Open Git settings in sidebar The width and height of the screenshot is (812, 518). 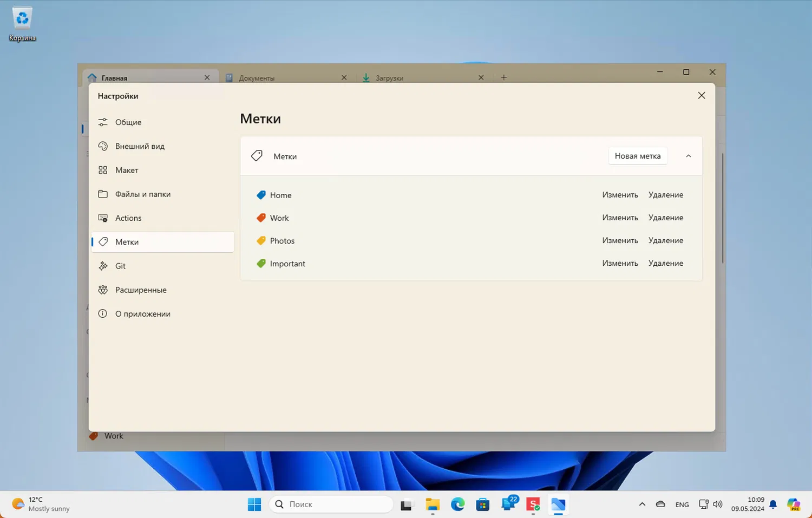click(x=120, y=266)
